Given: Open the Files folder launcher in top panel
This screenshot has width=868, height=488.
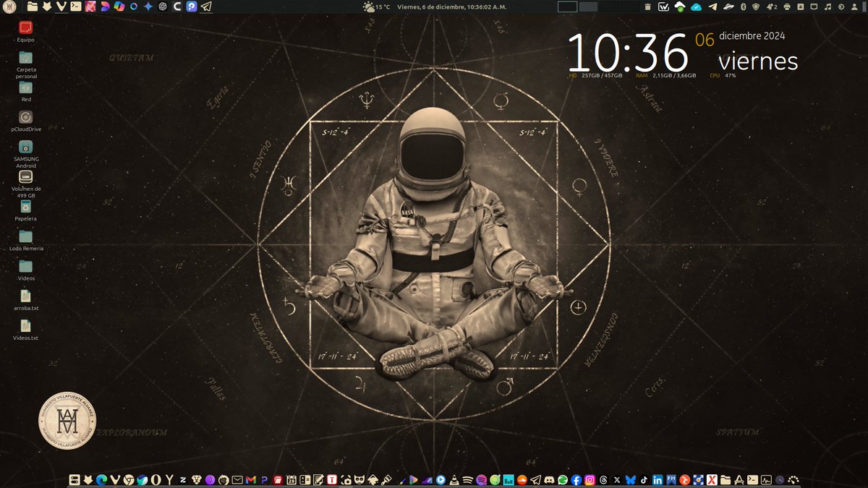Looking at the screenshot, I should click(33, 7).
